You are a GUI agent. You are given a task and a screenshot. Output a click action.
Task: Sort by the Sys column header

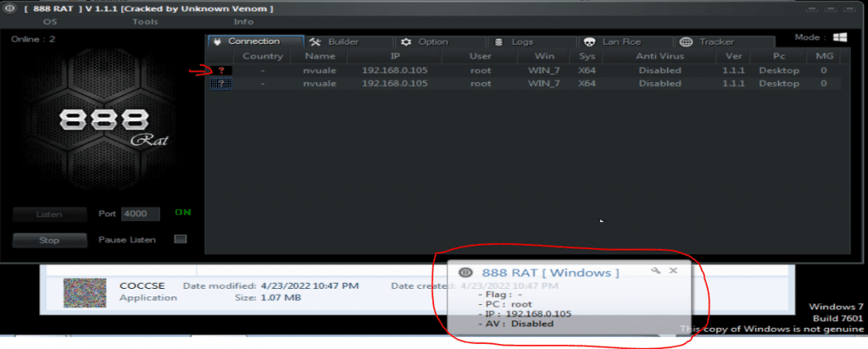(x=587, y=56)
